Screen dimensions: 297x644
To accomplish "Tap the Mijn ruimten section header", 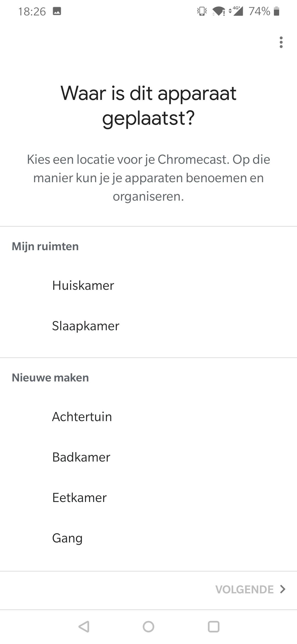I will (x=45, y=246).
